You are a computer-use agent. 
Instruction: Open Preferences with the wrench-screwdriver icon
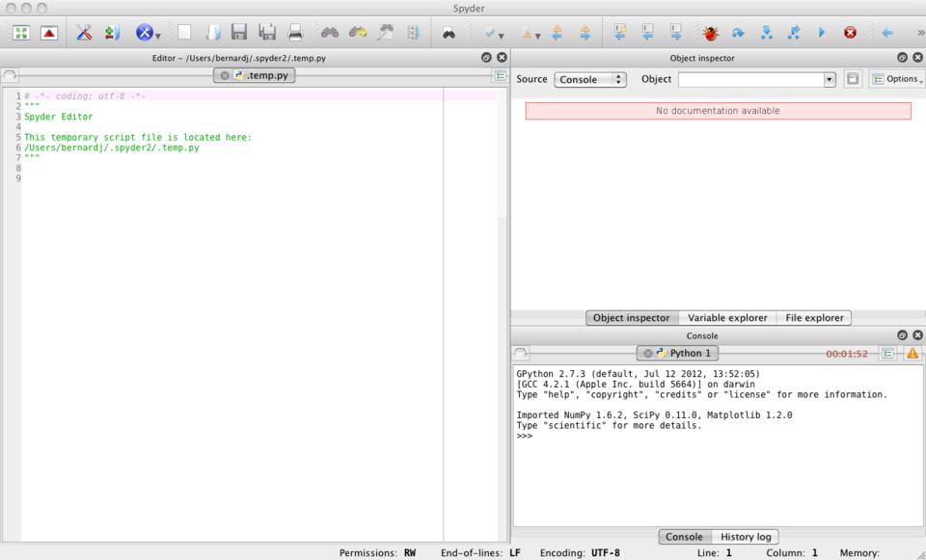[x=84, y=32]
